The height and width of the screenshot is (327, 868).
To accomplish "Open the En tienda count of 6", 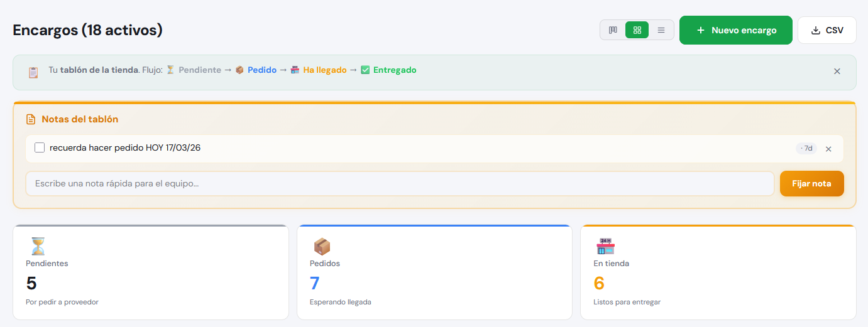I will click(x=599, y=284).
